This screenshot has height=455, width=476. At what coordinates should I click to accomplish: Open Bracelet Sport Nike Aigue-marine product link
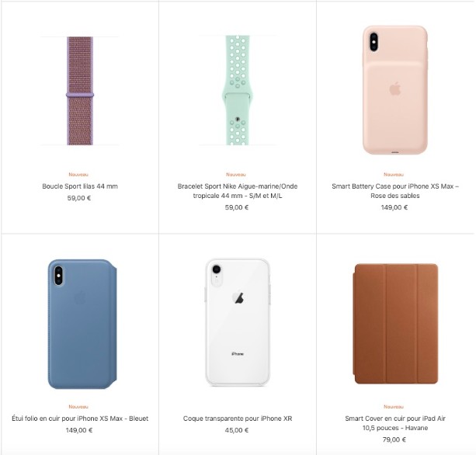point(238,191)
